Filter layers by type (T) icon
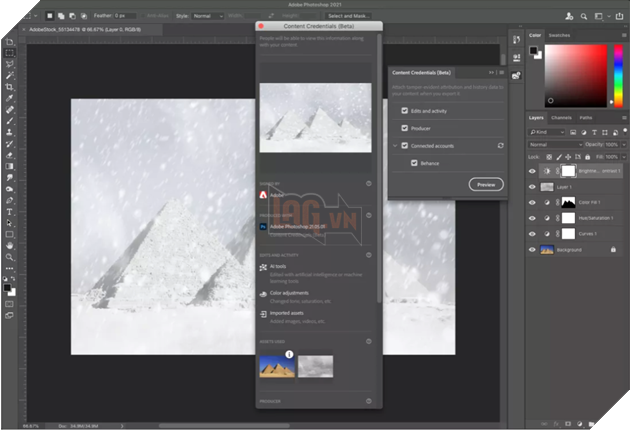Screen dimensions: 630x430 pyautogui.click(x=594, y=132)
